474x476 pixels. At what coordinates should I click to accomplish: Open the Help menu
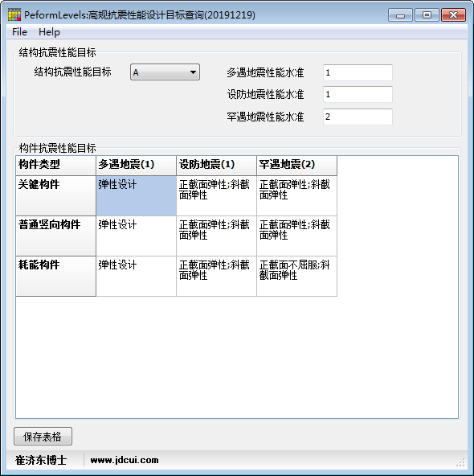(x=49, y=32)
